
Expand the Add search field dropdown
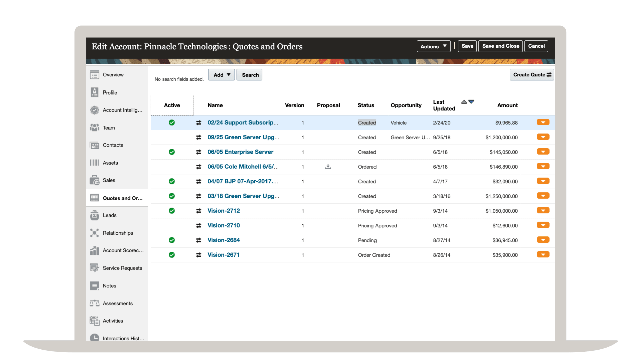tap(222, 75)
